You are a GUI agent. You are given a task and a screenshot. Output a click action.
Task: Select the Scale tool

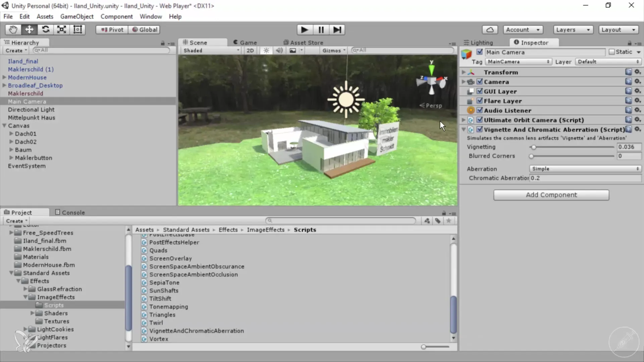coord(61,29)
